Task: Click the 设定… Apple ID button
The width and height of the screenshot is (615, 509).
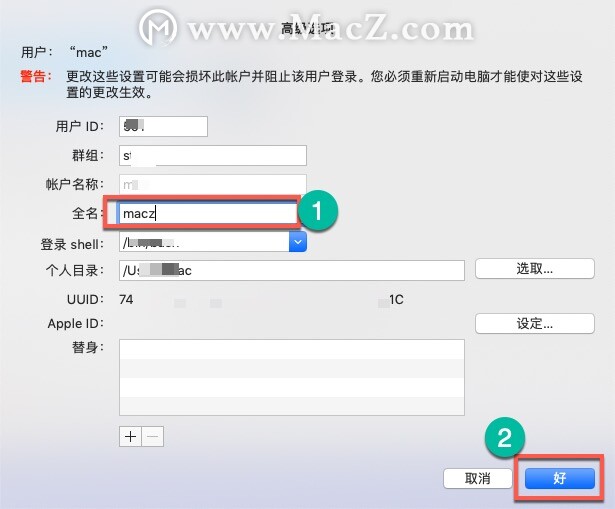Action: pos(535,324)
